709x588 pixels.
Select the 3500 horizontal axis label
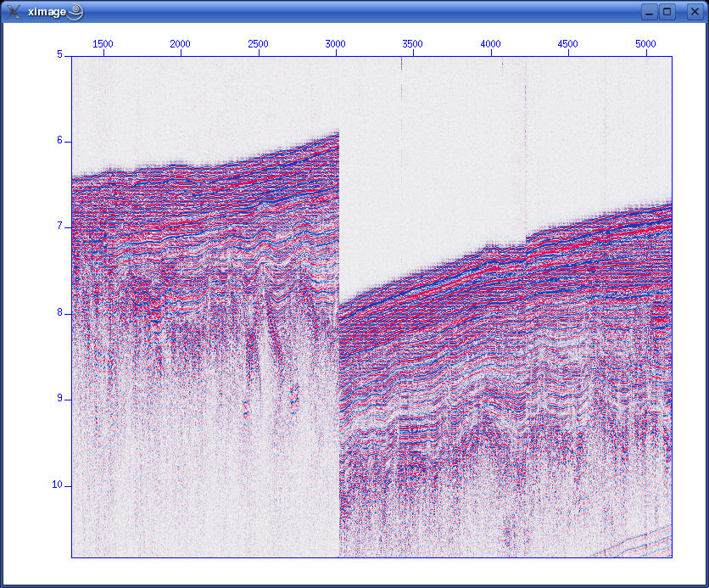[412, 43]
